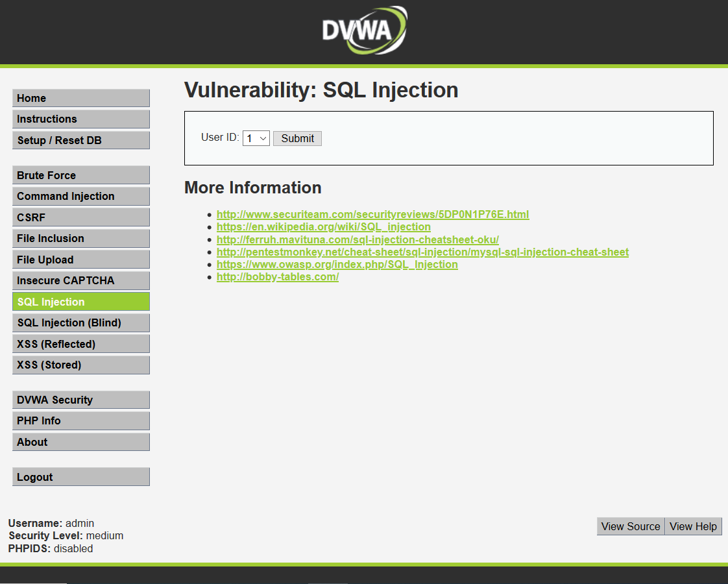Open the Wikipedia SQL_injection link
728x584 pixels.
click(324, 226)
